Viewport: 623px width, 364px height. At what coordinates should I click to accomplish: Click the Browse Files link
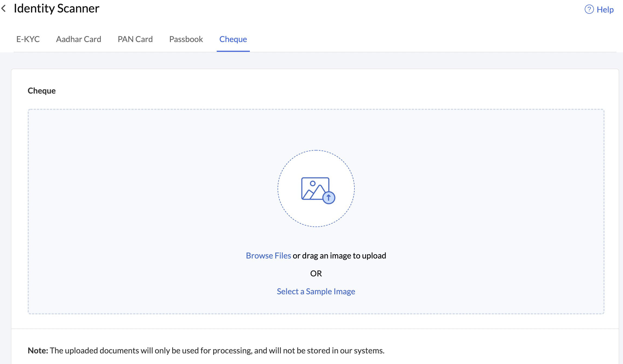[x=268, y=256]
